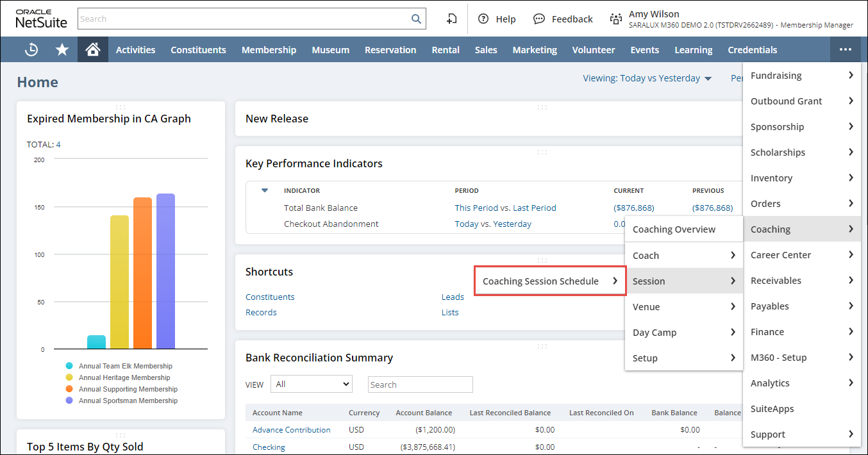Image resolution: width=868 pixels, height=455 pixels.
Task: Click the orange Annual Supporting Membership bar
Action: 142,272
